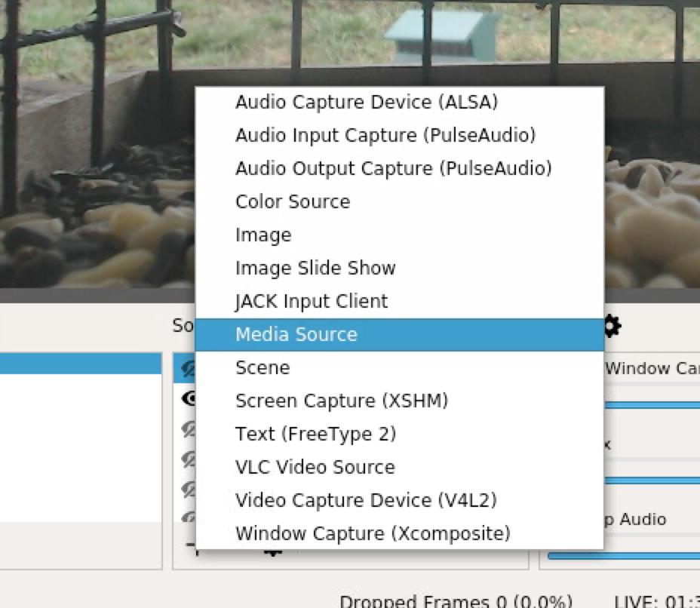Click the highlighted Media Source entry
The height and width of the screenshot is (608, 700).
click(296, 334)
